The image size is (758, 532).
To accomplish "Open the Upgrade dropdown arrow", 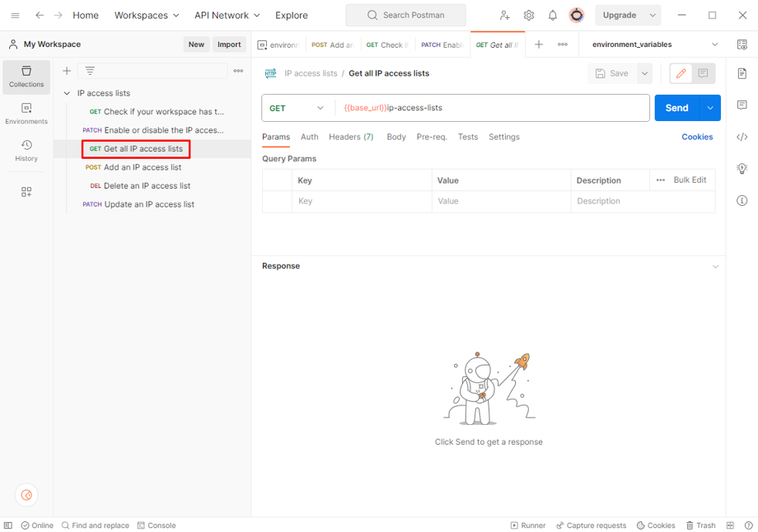I will (x=653, y=16).
